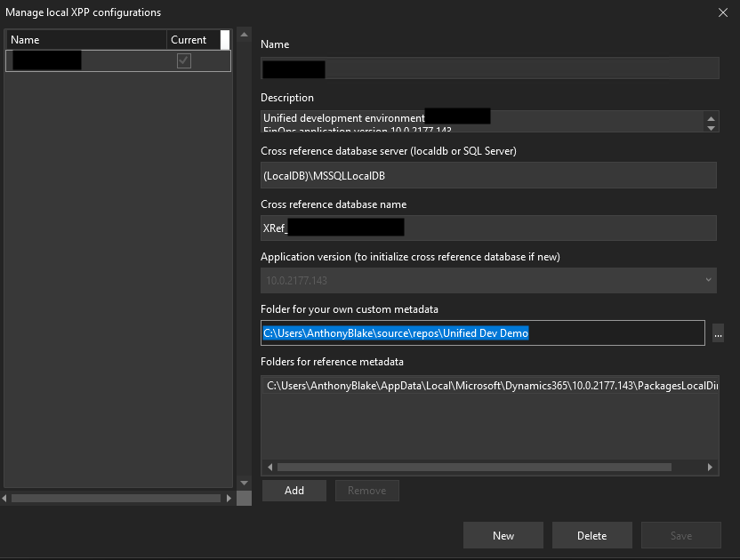
Task: Click configuration list scroll down arrow
Action: (x=244, y=483)
